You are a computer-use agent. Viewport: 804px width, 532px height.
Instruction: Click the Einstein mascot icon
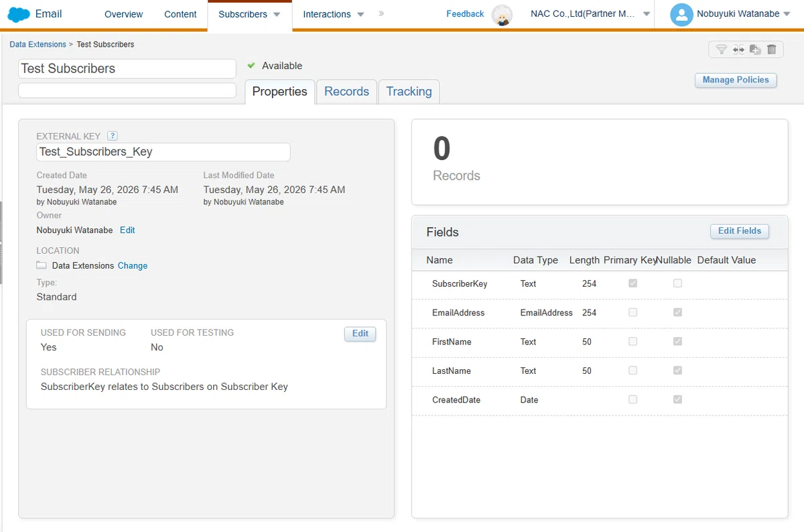502,15
